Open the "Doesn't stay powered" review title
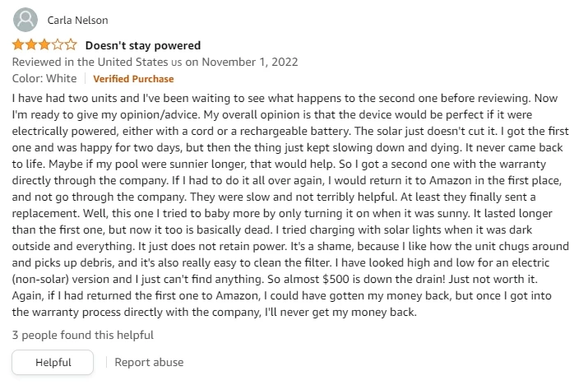This screenshot has width=588, height=385. (143, 45)
